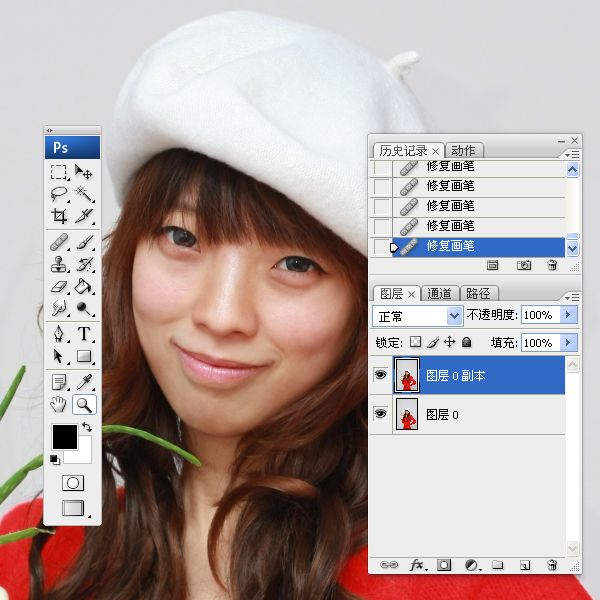Create new group folder button
600x600 pixels.
[x=497, y=565]
